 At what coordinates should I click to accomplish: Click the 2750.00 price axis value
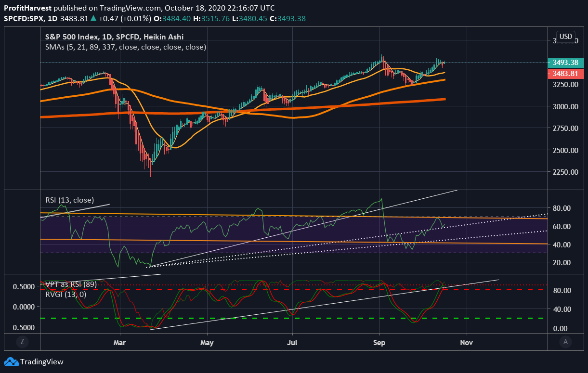pos(565,129)
